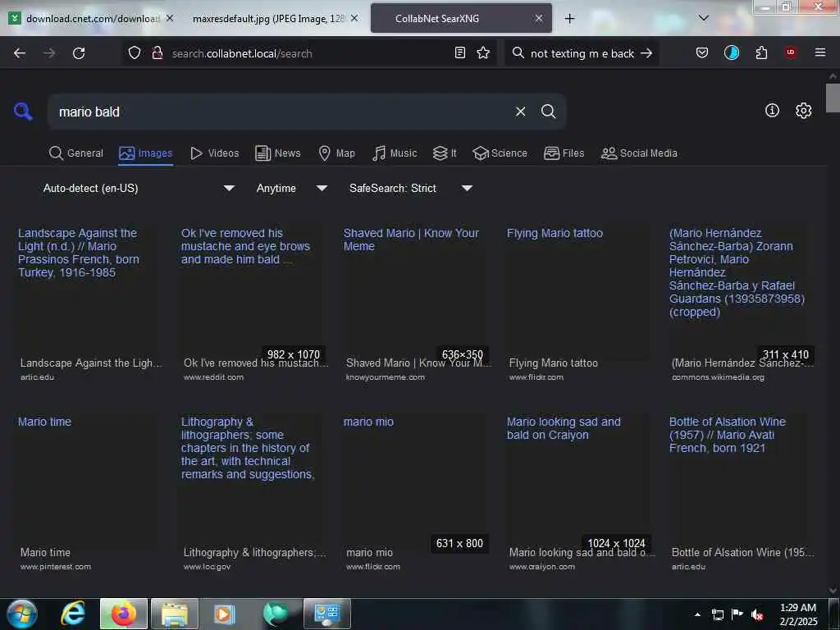This screenshot has width=840, height=630.
Task: Clear the SearXNG search query
Action: pyautogui.click(x=520, y=112)
